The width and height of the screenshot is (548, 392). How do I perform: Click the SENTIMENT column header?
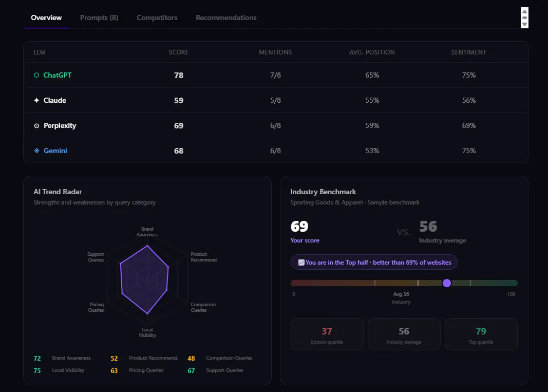click(x=469, y=52)
